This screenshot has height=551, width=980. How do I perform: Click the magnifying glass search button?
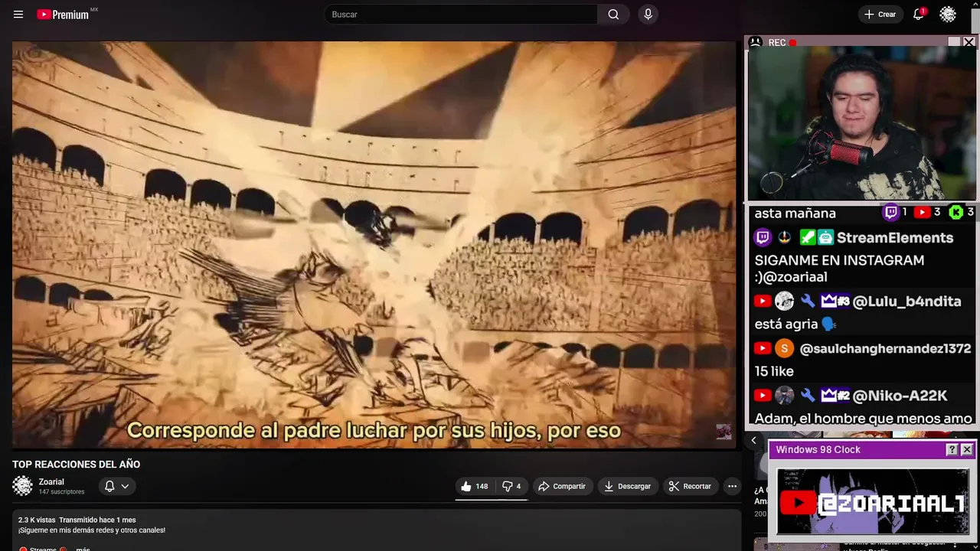613,15
